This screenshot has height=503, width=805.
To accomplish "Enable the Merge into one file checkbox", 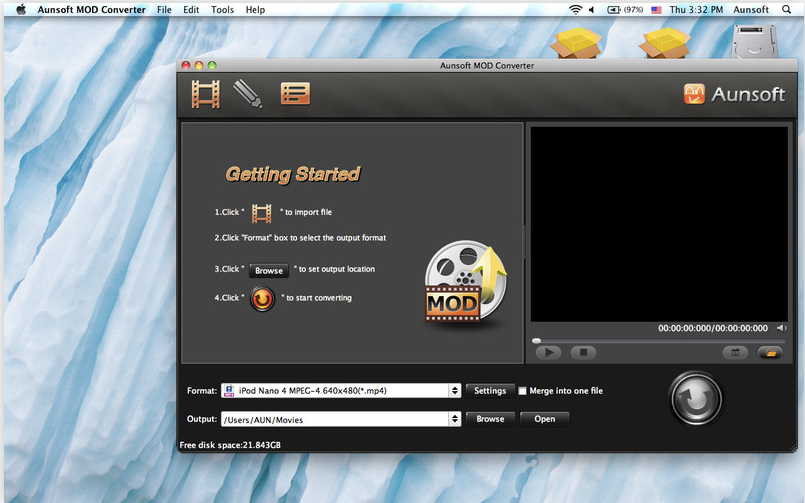I will [x=522, y=391].
